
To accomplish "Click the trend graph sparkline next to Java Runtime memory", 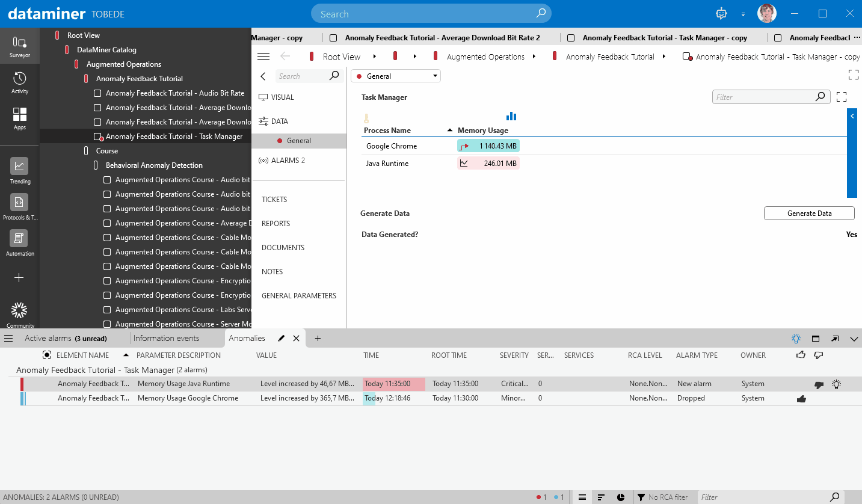I will pos(465,163).
